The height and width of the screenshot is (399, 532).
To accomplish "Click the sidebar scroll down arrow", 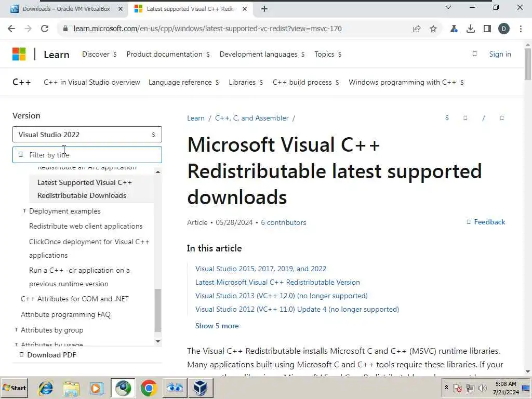I will pos(158,341).
